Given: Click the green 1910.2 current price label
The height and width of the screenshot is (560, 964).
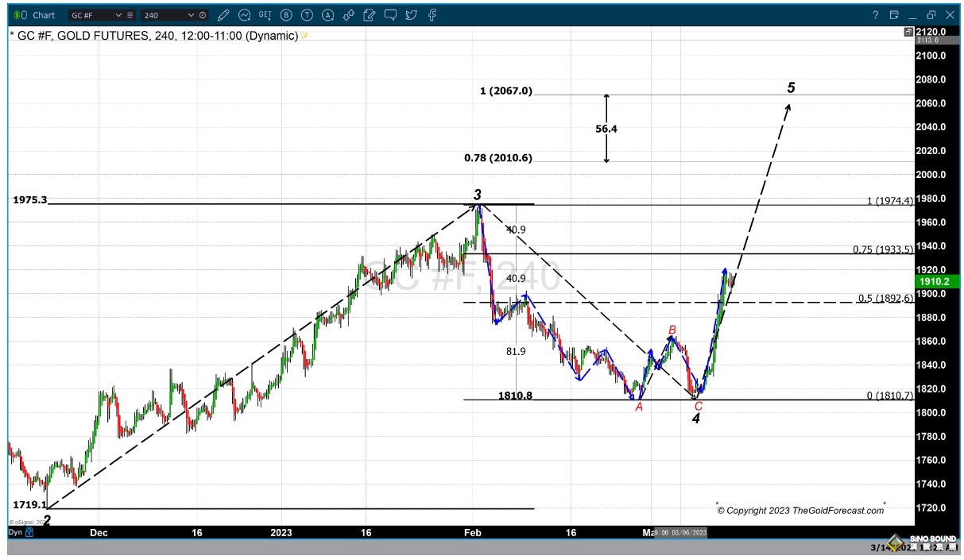Looking at the screenshot, I should pos(935,281).
